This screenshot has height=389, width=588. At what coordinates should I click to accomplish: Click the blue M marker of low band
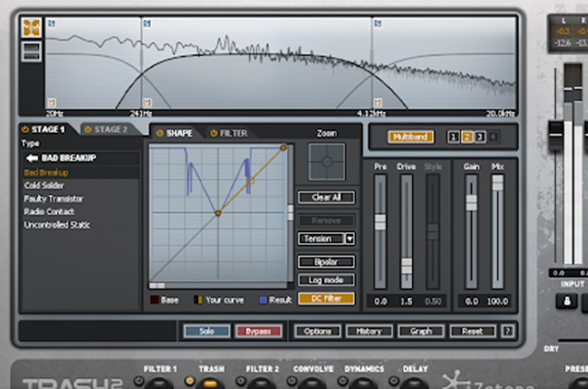[x=51, y=24]
